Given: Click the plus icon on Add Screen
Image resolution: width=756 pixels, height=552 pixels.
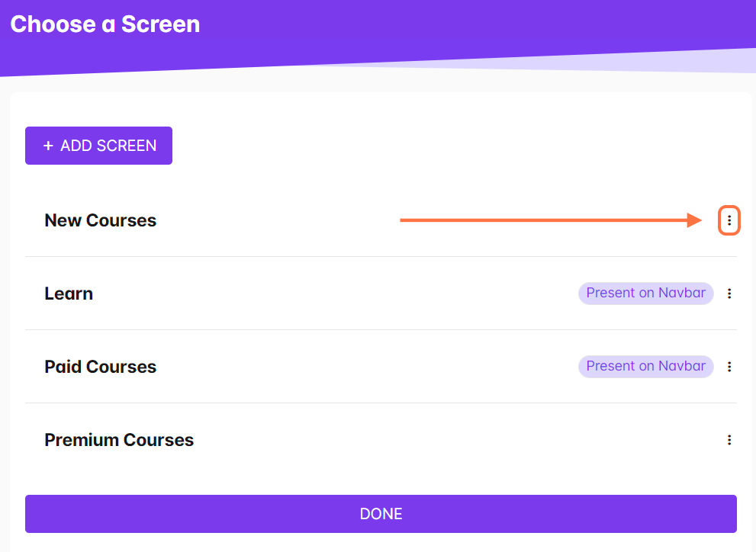Looking at the screenshot, I should (48, 146).
